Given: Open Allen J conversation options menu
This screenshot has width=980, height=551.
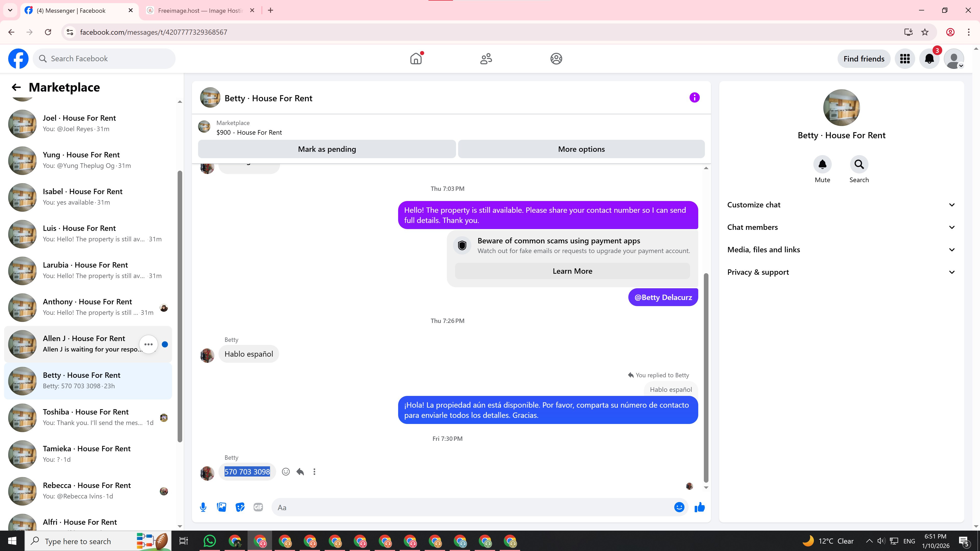Looking at the screenshot, I should (x=148, y=345).
